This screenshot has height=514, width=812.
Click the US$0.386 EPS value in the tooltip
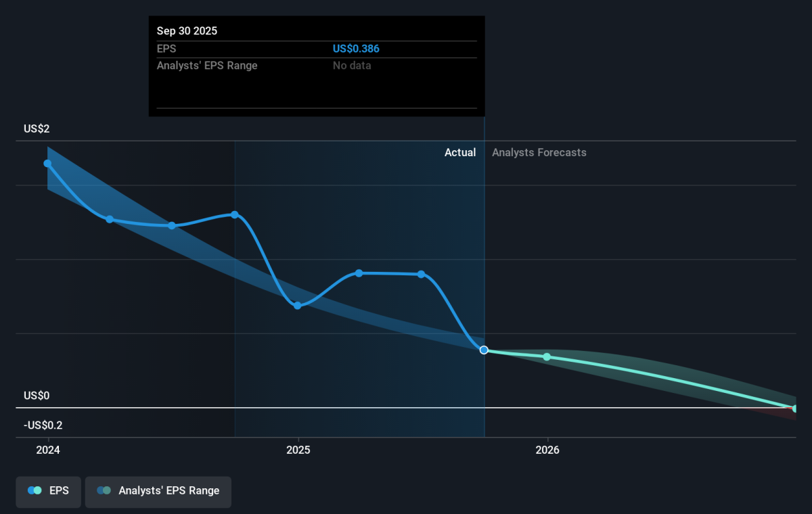pyautogui.click(x=361, y=49)
